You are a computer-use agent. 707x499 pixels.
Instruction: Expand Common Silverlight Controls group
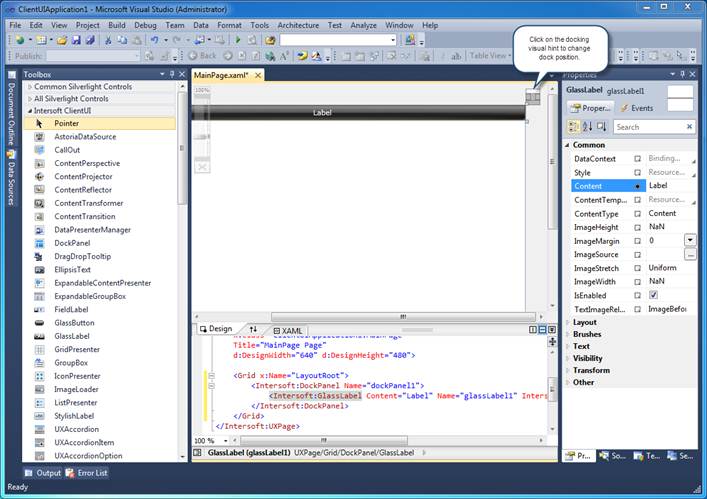(x=30, y=87)
